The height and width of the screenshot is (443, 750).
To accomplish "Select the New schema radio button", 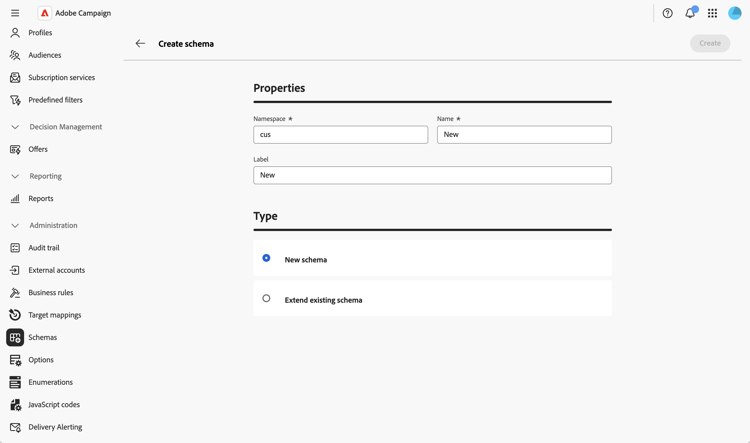I will tap(266, 258).
